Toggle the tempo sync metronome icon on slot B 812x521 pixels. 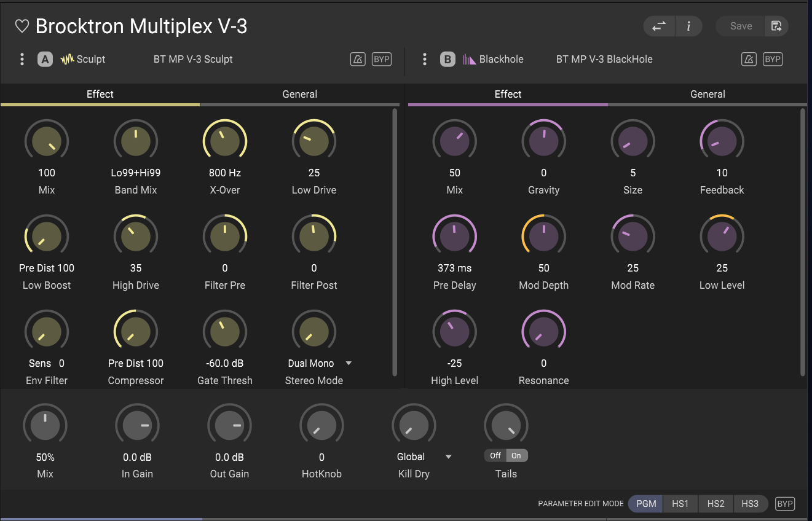click(749, 60)
